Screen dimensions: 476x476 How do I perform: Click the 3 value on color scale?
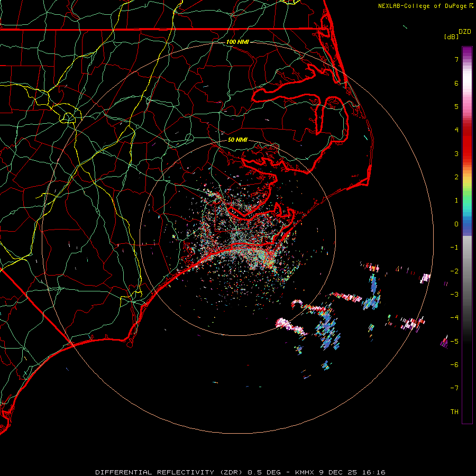click(x=456, y=153)
